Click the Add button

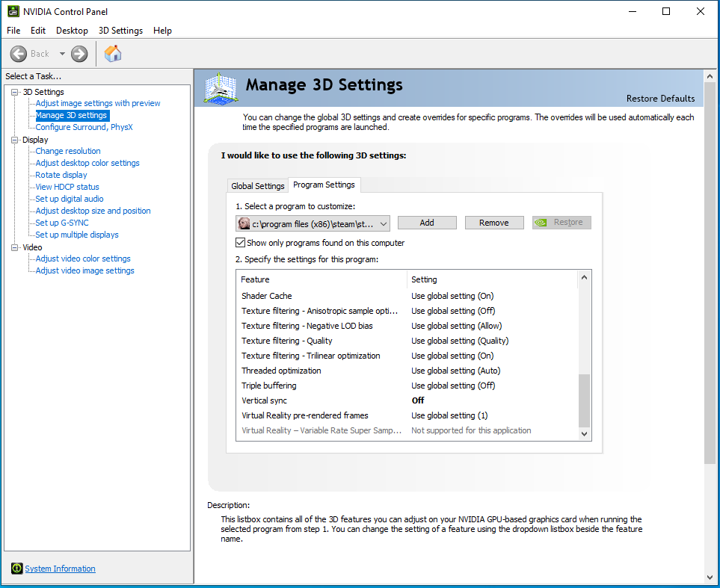point(427,223)
